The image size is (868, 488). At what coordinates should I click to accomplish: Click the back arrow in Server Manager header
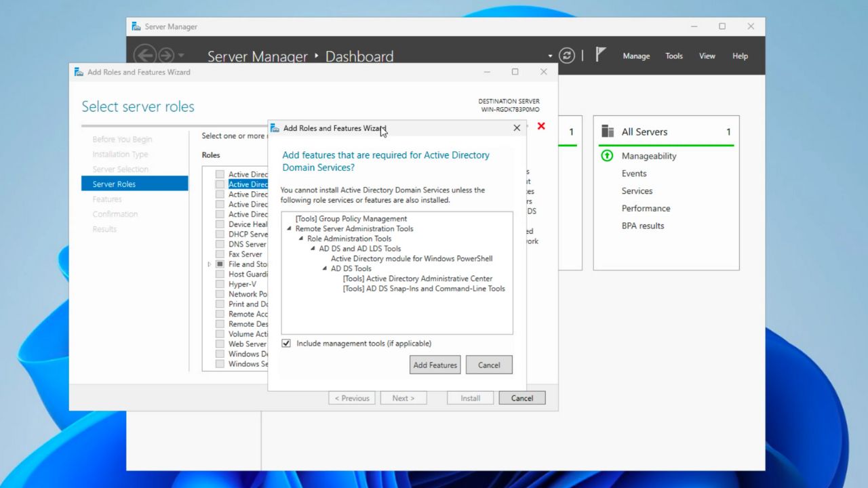(144, 56)
